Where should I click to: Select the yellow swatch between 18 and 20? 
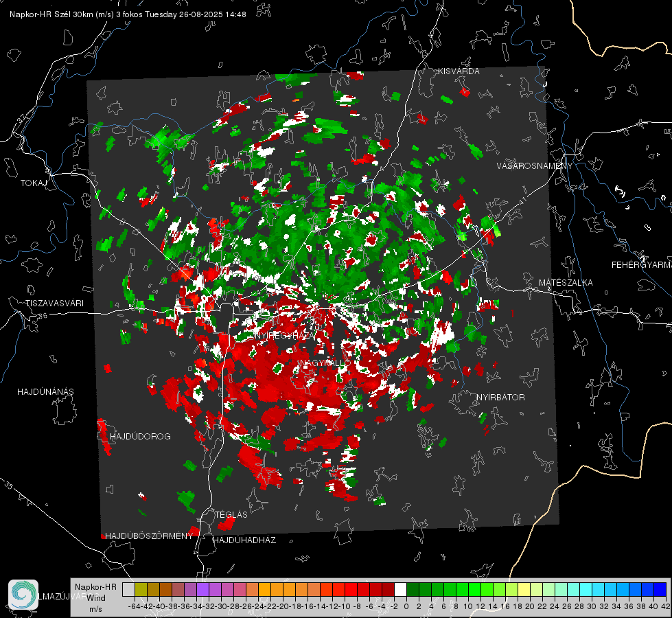click(524, 589)
